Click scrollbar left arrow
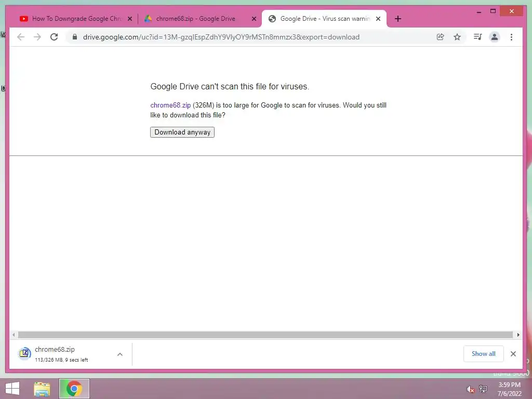Screen dimensions: 532x399 (x=14, y=335)
